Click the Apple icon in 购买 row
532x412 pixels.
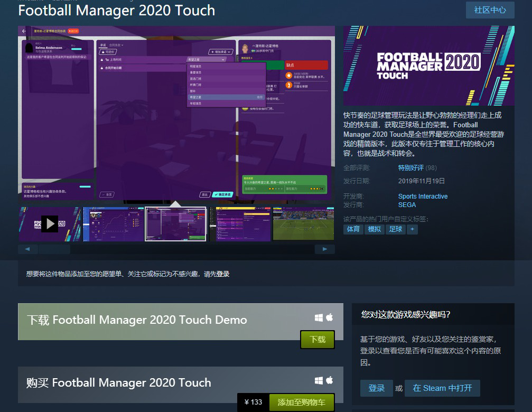click(330, 380)
